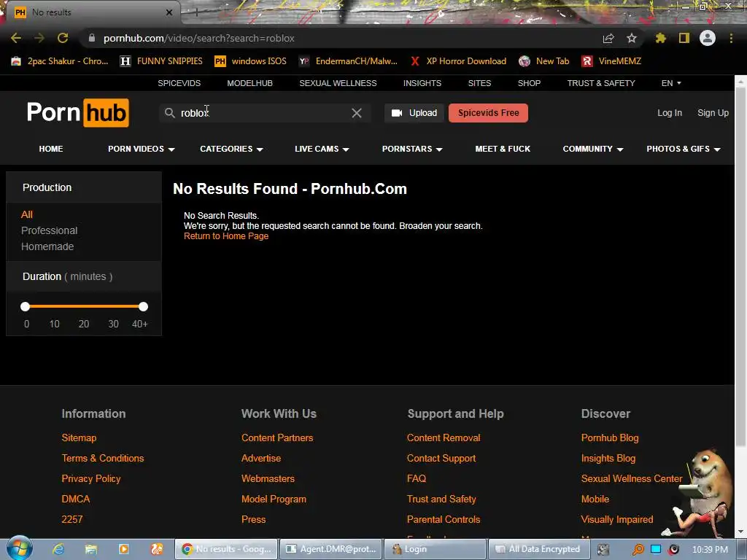Open the extensions puzzle icon
Screen dimensions: 747x560
coord(661,38)
